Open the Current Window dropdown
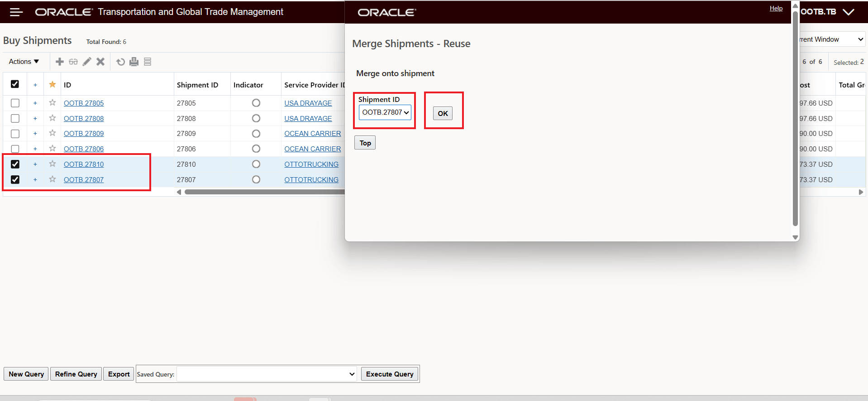 pyautogui.click(x=832, y=39)
